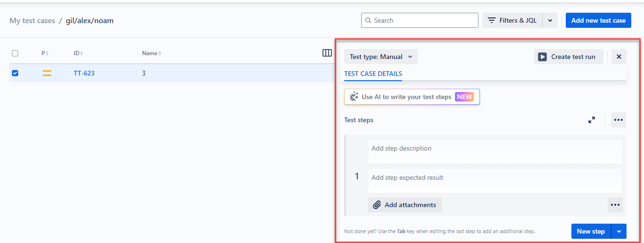Click the Create test run button
This screenshot has height=243, width=644.
click(569, 57)
